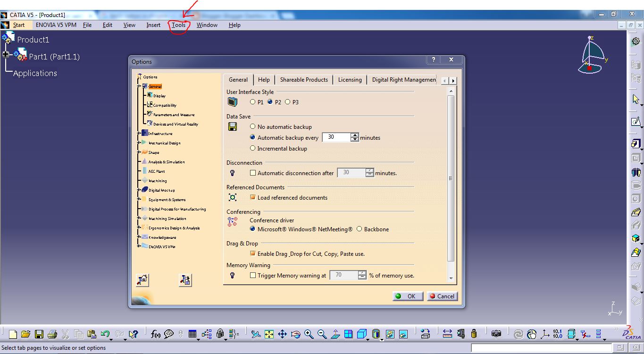Increase backup minutes with the up stepper
Viewport: 644px width, 354px height.
tap(354, 135)
